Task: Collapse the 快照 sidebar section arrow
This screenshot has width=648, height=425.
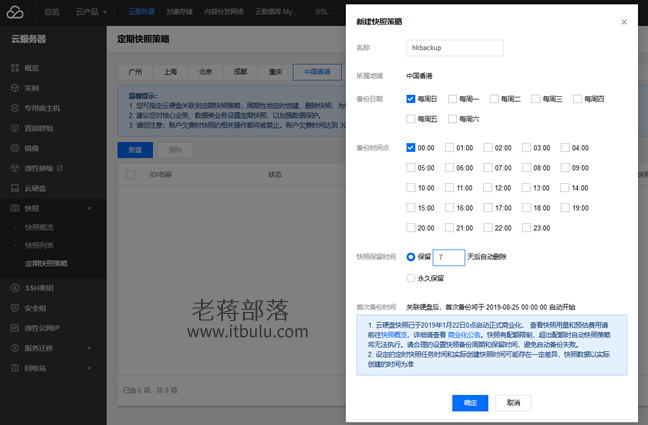Action: pyautogui.click(x=89, y=208)
